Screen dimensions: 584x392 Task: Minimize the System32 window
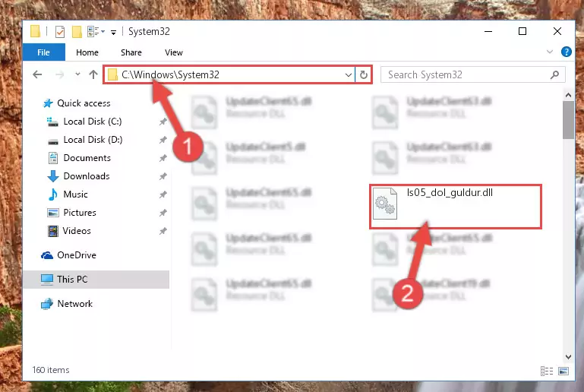point(488,32)
